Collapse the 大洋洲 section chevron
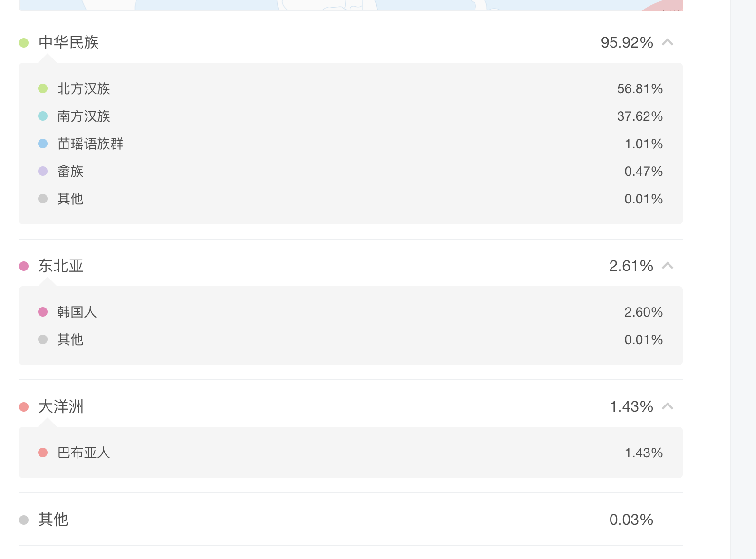The image size is (756, 559). [668, 406]
